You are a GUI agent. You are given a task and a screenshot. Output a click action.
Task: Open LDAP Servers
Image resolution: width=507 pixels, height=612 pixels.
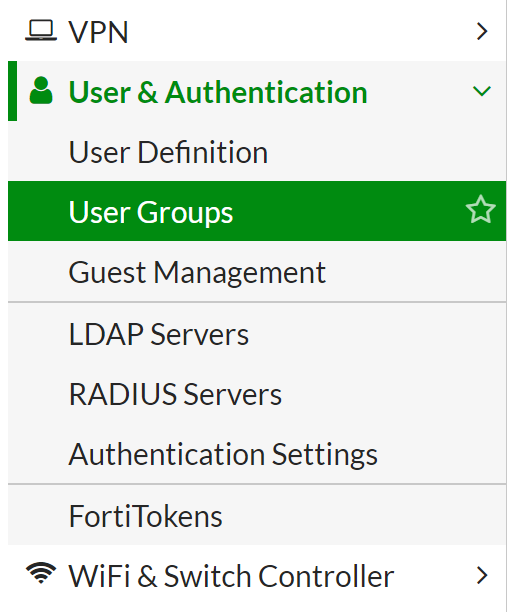(x=158, y=334)
